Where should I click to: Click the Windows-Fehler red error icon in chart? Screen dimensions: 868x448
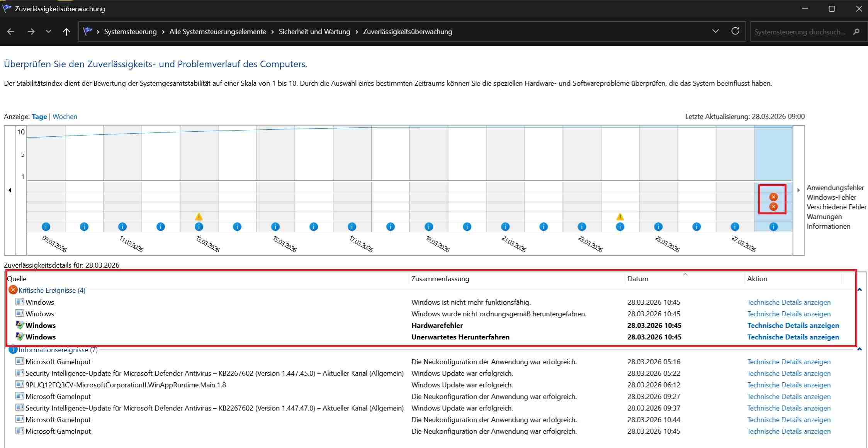tap(773, 197)
